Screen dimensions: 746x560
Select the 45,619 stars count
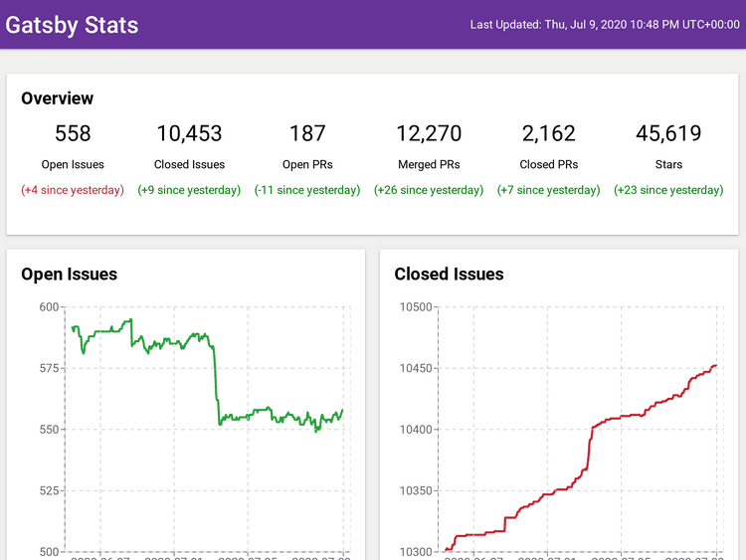(668, 133)
